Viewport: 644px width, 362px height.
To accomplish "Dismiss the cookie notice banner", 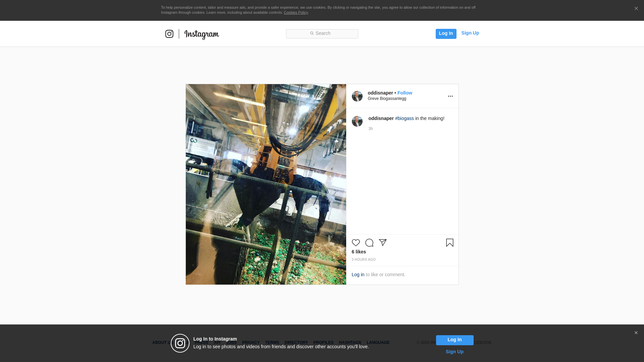I will pos(636,9).
